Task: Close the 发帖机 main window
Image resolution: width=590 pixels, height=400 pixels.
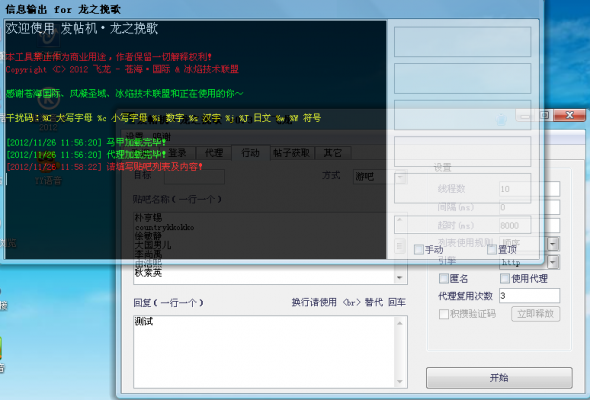Action: coord(570,115)
